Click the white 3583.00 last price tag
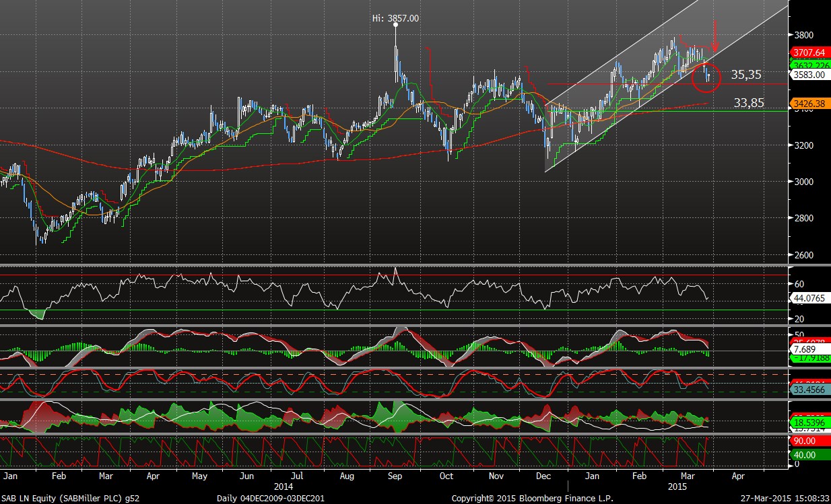The height and width of the screenshot is (504, 831). pyautogui.click(x=808, y=75)
